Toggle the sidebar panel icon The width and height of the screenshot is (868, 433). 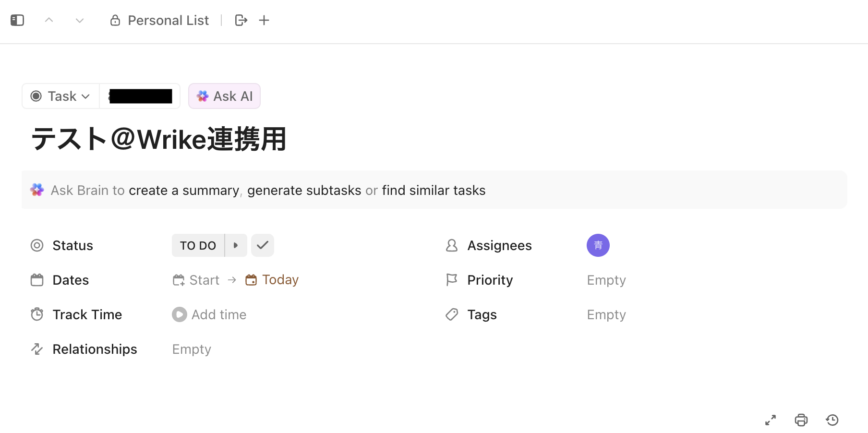click(17, 20)
